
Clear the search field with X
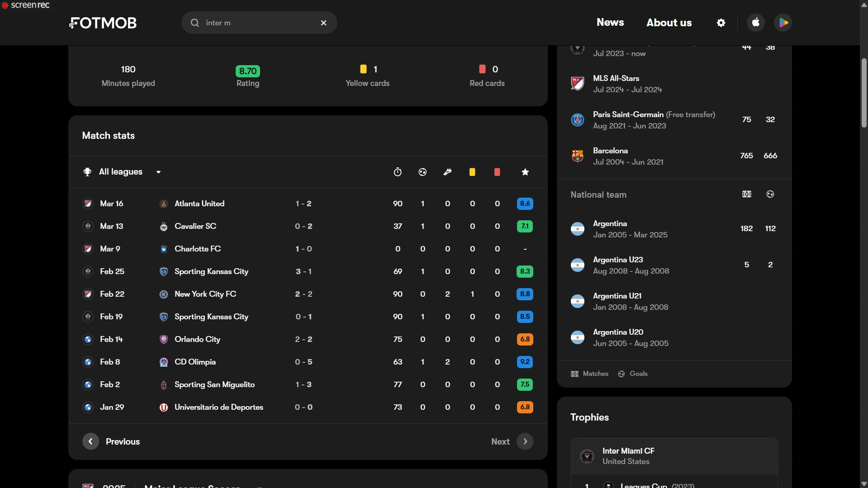(x=323, y=23)
